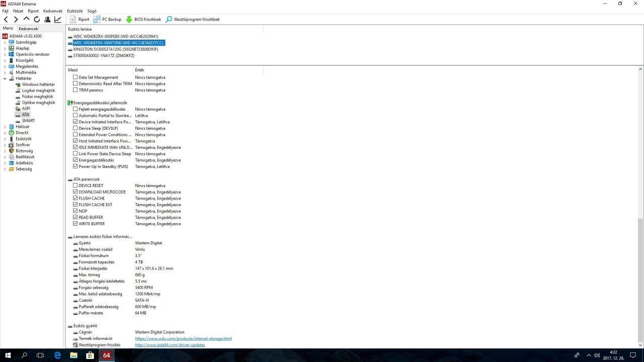The width and height of the screenshot is (644, 362).
Task: Click the up arrow navigation icon
Action: [27, 19]
